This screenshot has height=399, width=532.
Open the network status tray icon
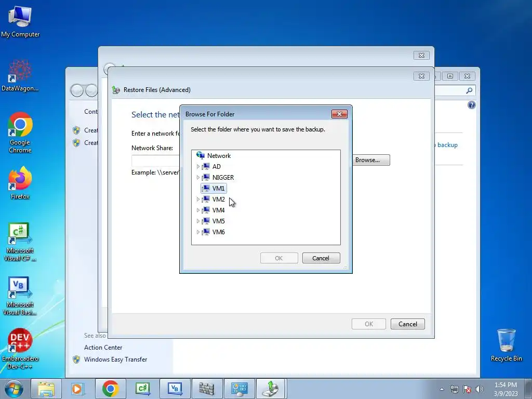tap(454, 389)
